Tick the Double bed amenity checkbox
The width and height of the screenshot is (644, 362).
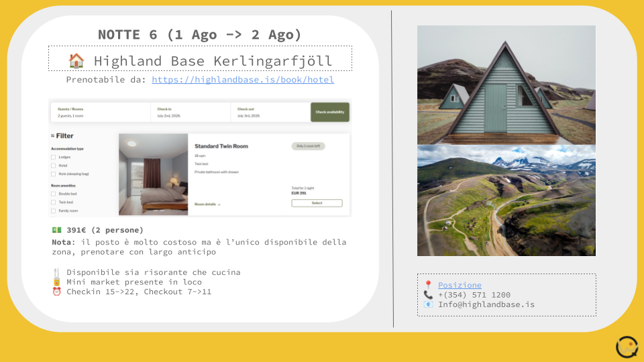[54, 194]
